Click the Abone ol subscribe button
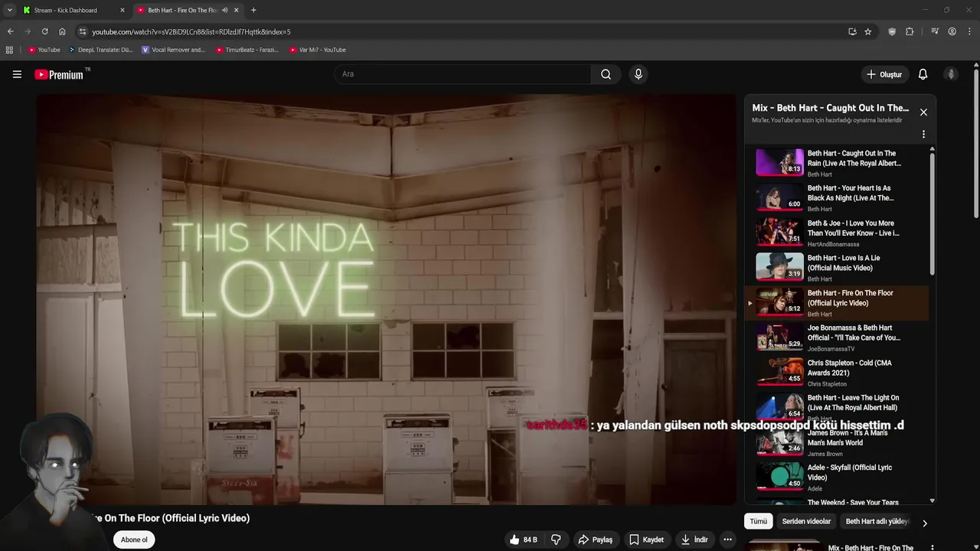The image size is (980, 551). [x=134, y=540]
